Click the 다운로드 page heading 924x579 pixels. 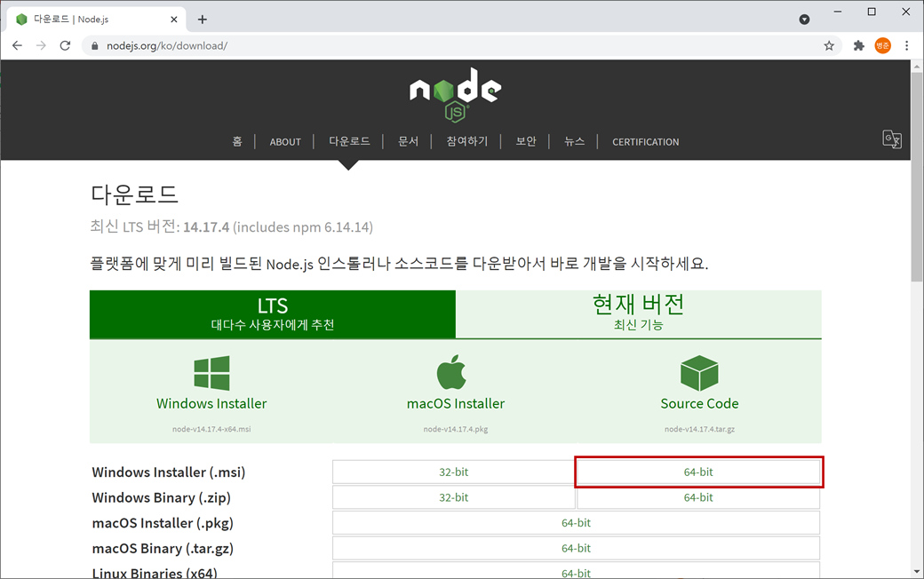tap(134, 194)
